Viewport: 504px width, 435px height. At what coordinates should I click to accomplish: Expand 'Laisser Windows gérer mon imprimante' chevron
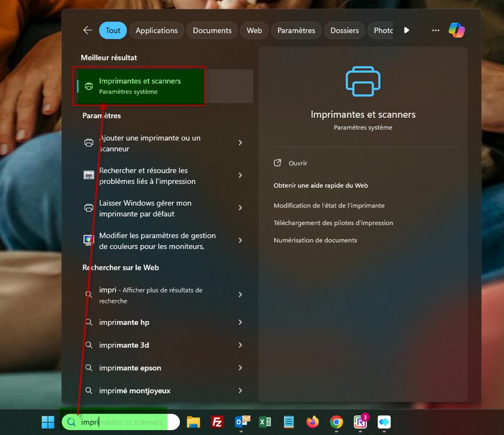click(x=241, y=208)
